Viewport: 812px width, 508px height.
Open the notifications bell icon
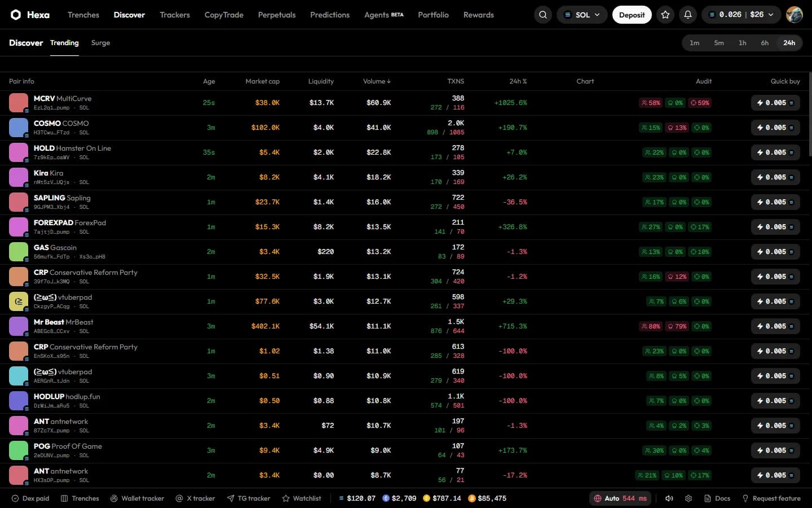688,15
